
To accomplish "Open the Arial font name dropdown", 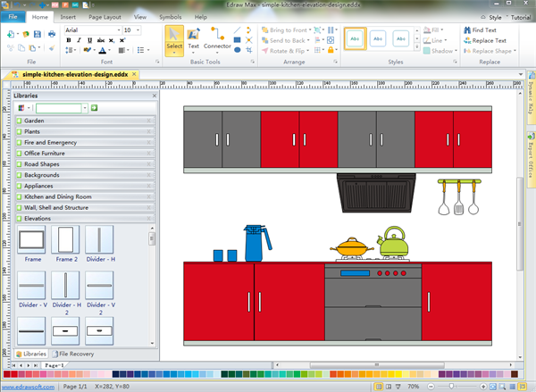I will click(117, 30).
